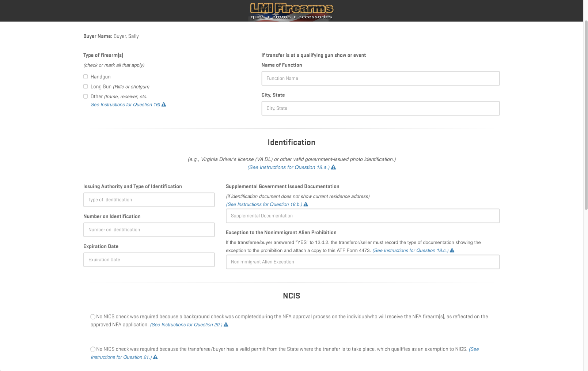588x371 pixels.
Task: Focus the Nonimmigrant Alien Exception field
Action: (x=363, y=262)
